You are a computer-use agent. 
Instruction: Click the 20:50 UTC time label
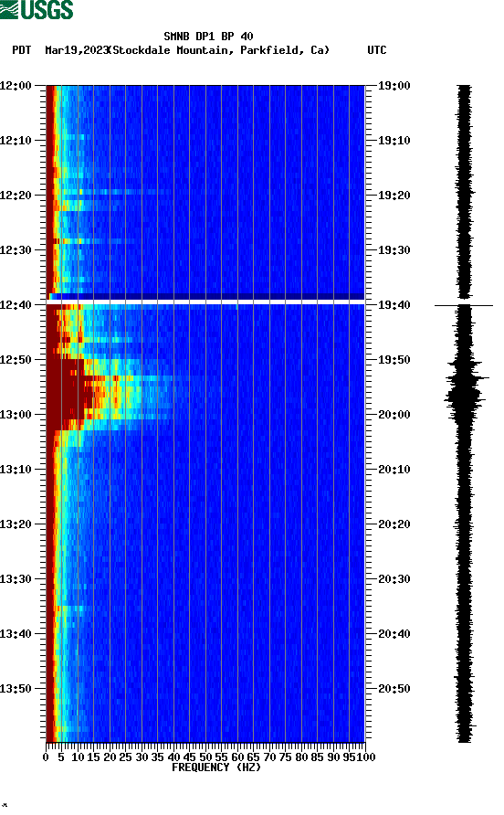click(x=394, y=689)
